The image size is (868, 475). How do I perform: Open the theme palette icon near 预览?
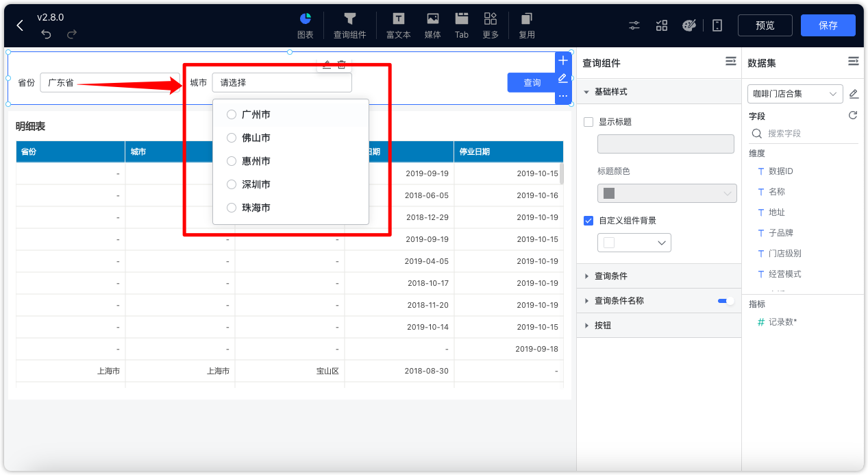click(x=689, y=25)
